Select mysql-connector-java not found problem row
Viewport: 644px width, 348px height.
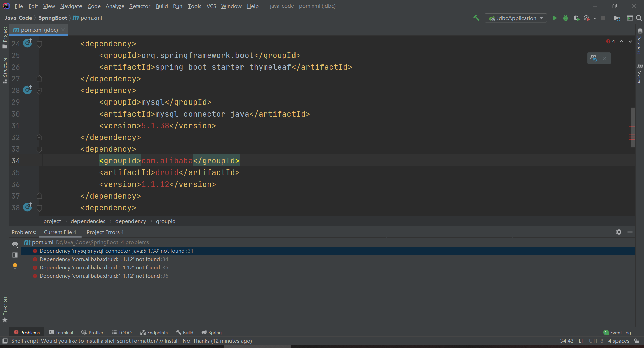click(x=328, y=251)
